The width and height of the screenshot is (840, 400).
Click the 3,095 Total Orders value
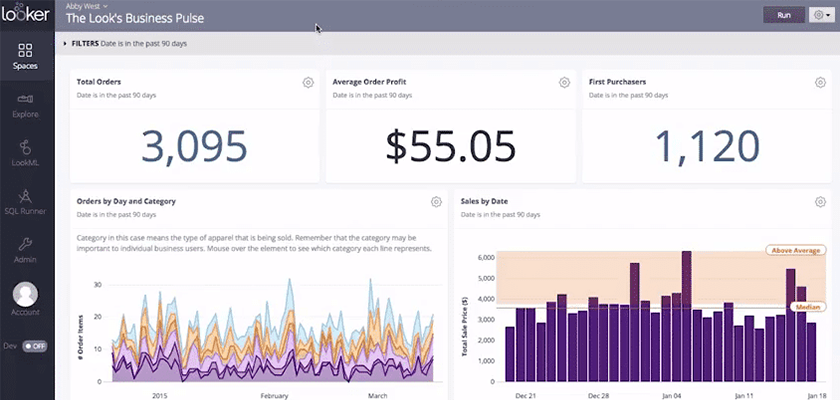tap(194, 146)
